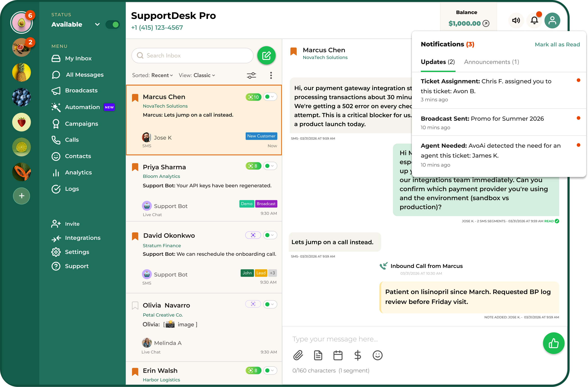Image resolution: width=588 pixels, height=387 pixels.
Task: Select the lime workspace avatar
Action: 21,147
